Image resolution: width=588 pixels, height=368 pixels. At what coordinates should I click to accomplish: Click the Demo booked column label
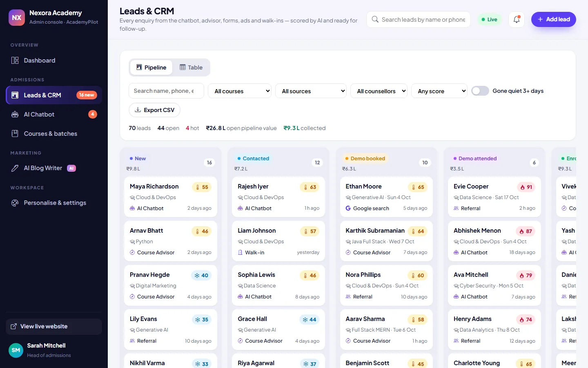[x=365, y=159]
